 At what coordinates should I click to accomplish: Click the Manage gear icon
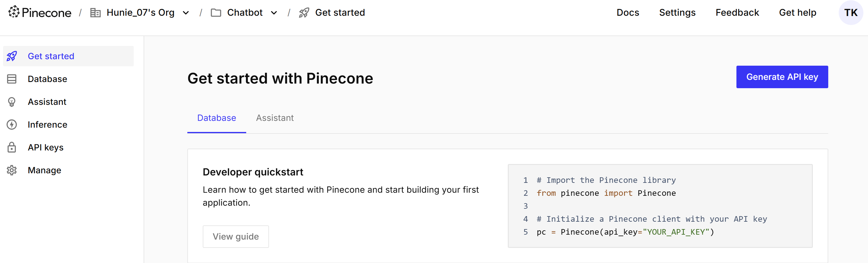tap(12, 170)
